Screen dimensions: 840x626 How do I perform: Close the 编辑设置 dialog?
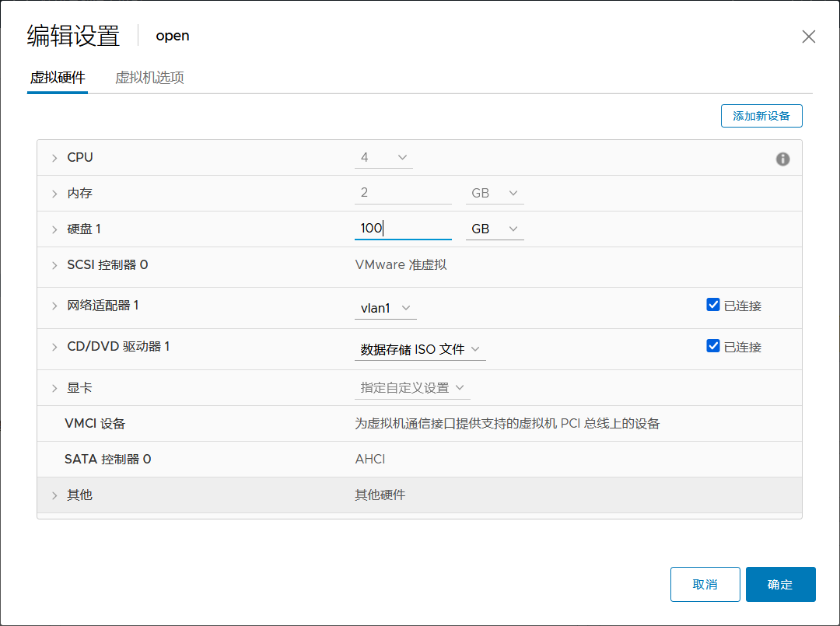tap(808, 36)
